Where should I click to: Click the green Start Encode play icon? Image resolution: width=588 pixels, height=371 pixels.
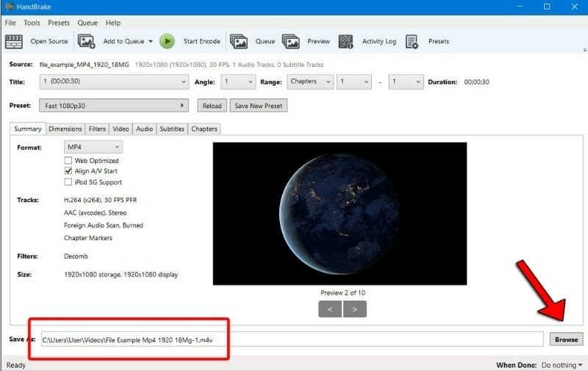pos(168,41)
